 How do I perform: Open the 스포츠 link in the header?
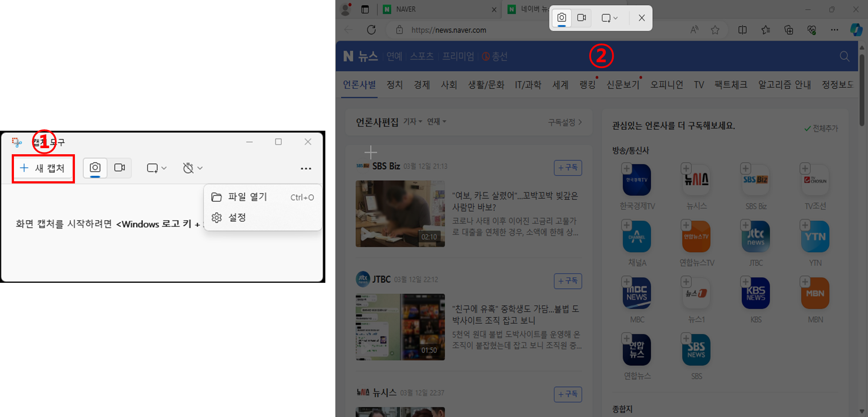[x=422, y=56]
